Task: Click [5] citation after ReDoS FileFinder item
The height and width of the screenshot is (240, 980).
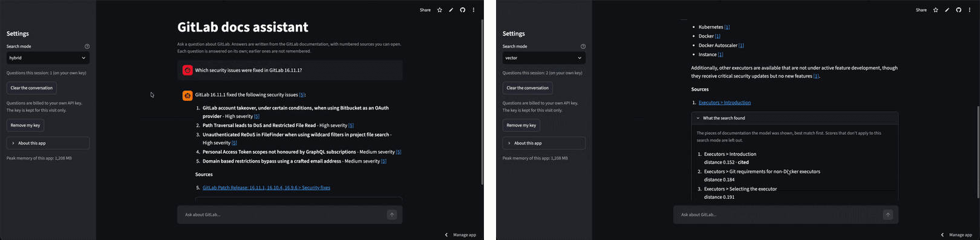Action: [234, 143]
